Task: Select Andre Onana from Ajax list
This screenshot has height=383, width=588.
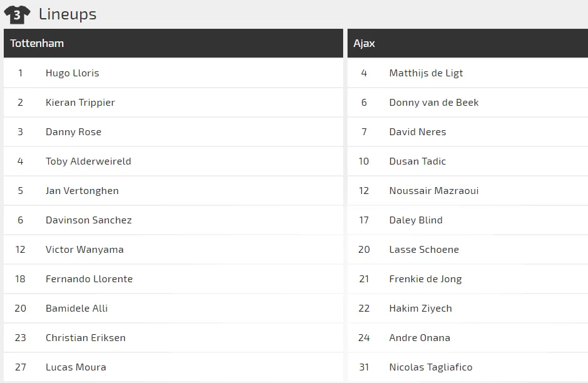Action: click(x=420, y=338)
